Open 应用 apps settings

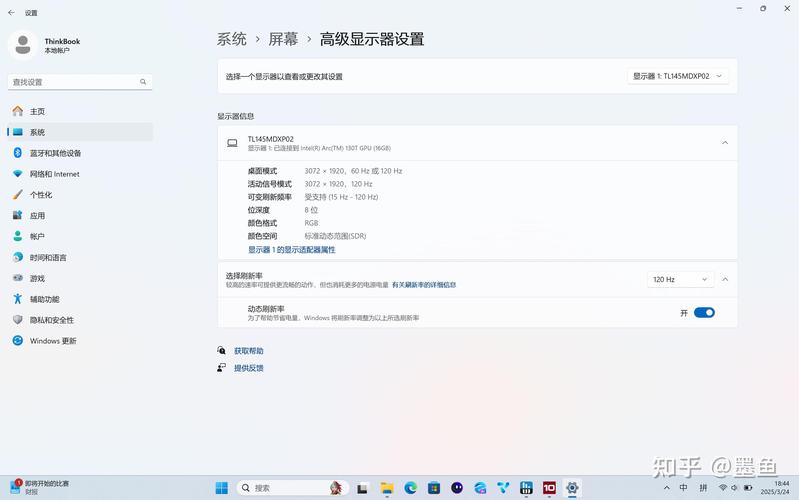pos(80,216)
